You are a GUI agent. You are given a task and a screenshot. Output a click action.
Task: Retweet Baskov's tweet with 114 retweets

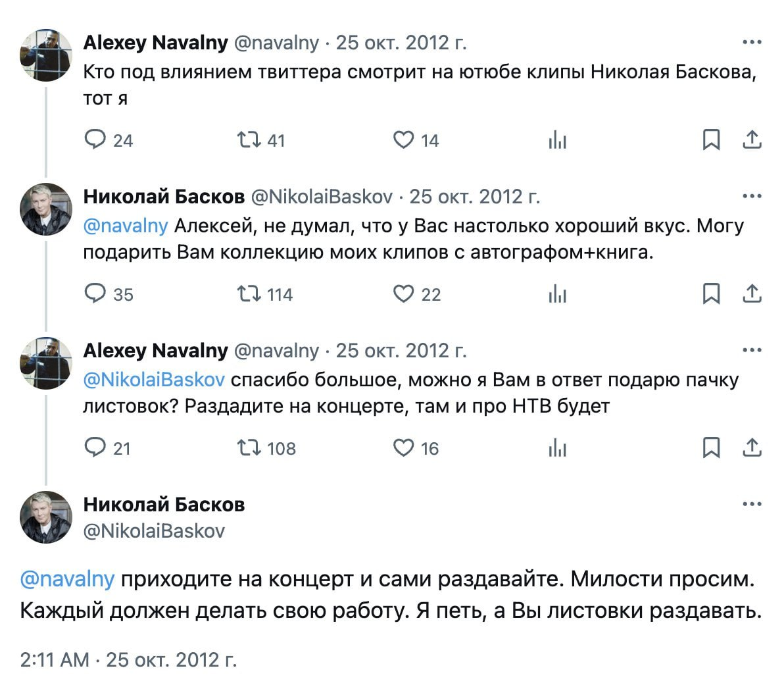(249, 294)
